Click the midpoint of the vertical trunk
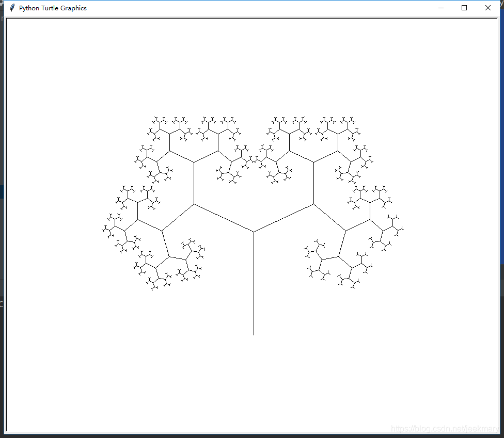Viewport: 504px width, 438px height. 254,284
